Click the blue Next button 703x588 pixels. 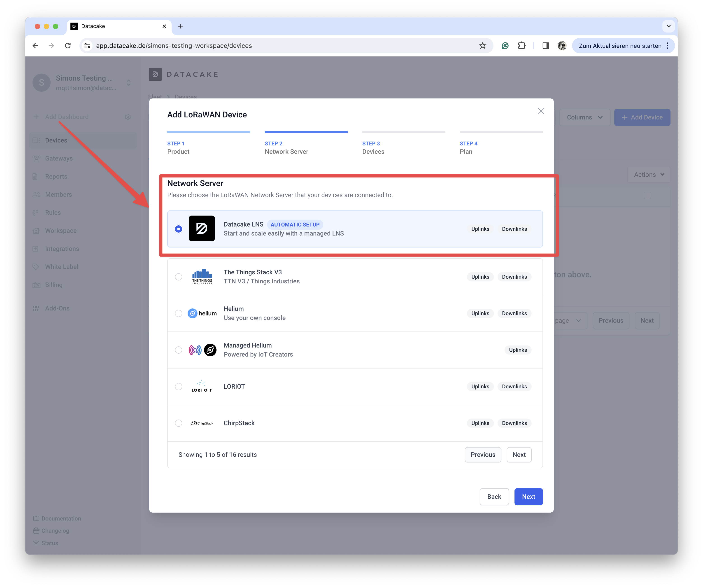click(528, 496)
